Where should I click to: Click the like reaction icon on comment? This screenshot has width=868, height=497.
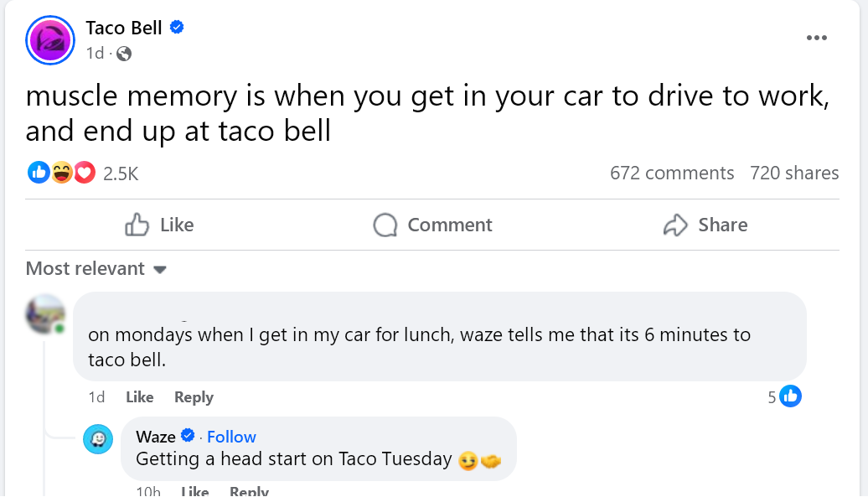point(790,396)
